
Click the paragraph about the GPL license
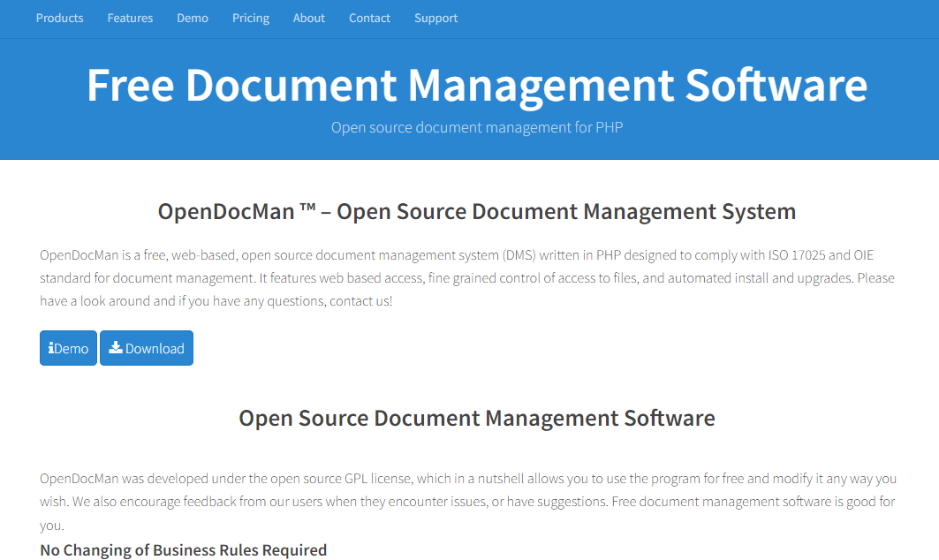pos(468,502)
